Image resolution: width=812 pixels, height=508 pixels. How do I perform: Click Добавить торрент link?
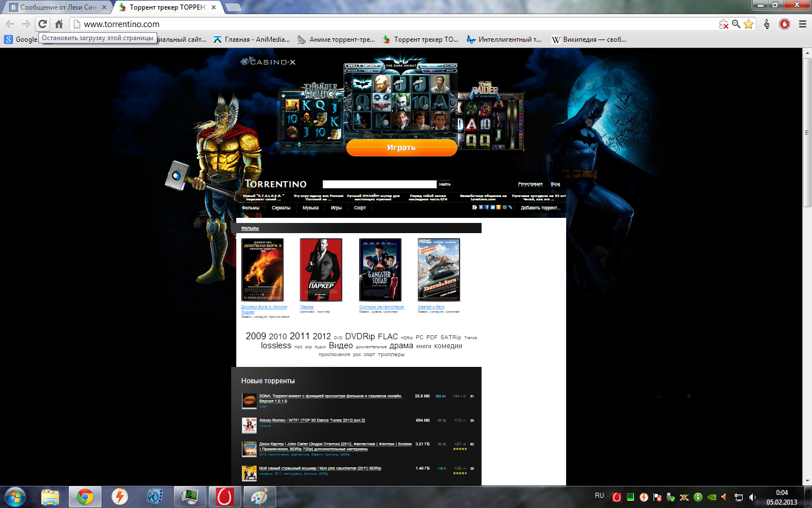pyautogui.click(x=540, y=208)
